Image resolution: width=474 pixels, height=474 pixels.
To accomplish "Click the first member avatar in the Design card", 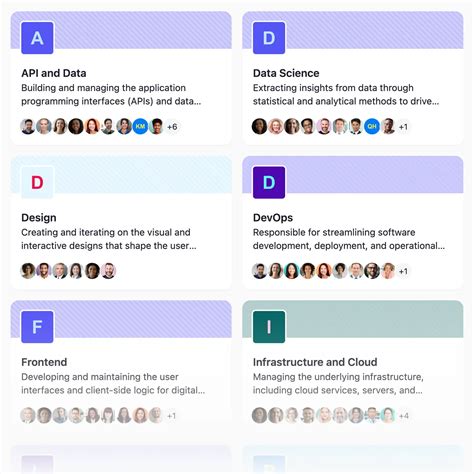I will (x=28, y=271).
